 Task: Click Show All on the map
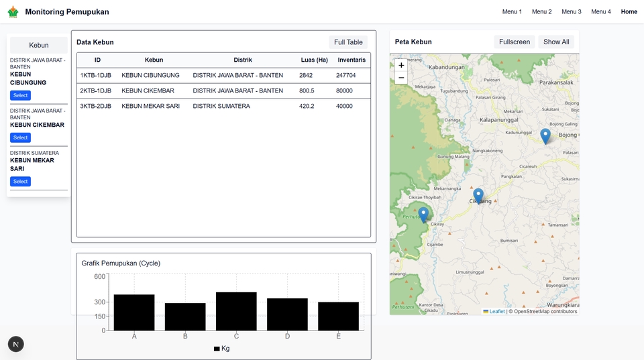coord(556,42)
